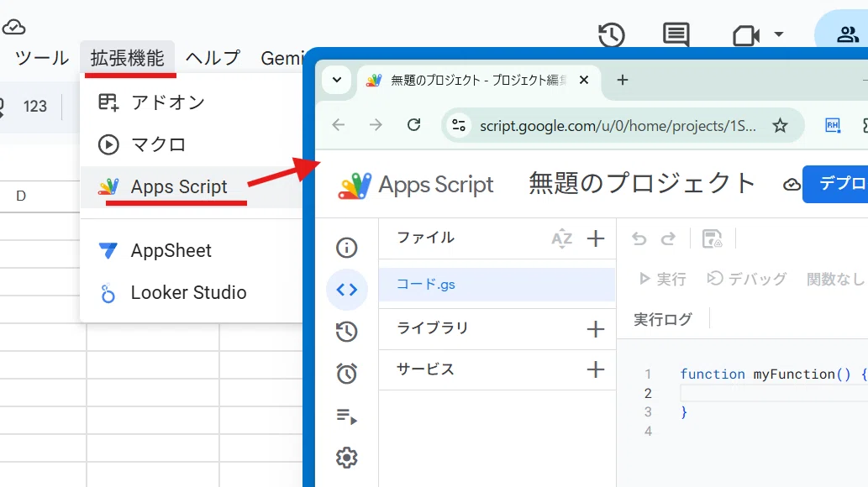Open triggers alarm clock icon
This screenshot has width=868, height=487.
tap(346, 374)
